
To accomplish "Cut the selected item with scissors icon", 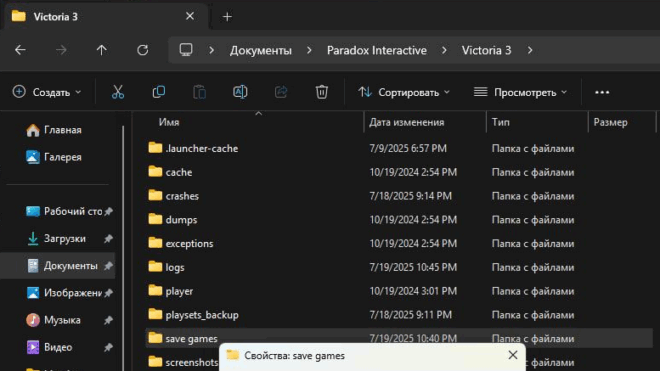I will [118, 92].
